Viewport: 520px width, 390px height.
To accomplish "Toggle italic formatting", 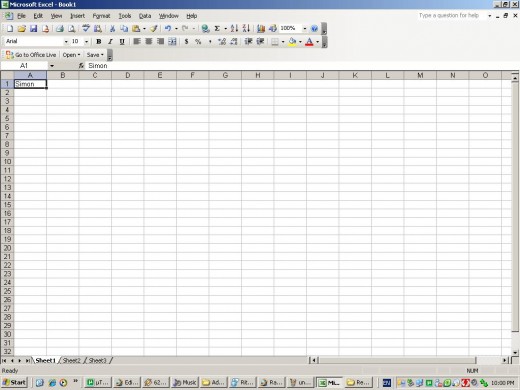I will (110, 42).
